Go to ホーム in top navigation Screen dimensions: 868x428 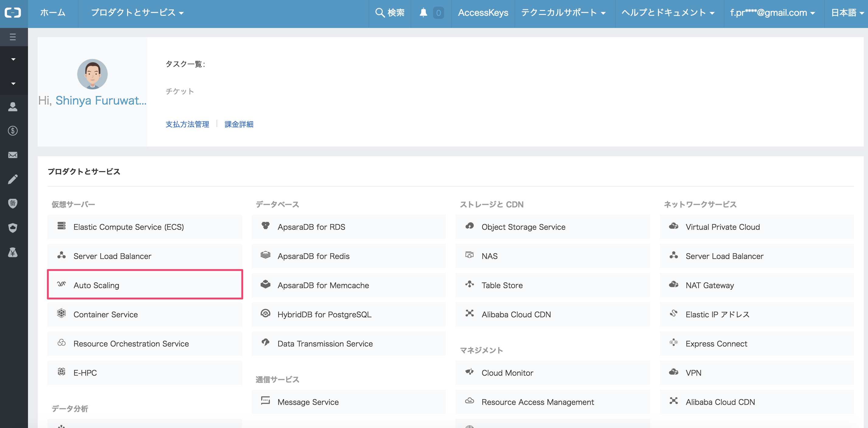[53, 13]
